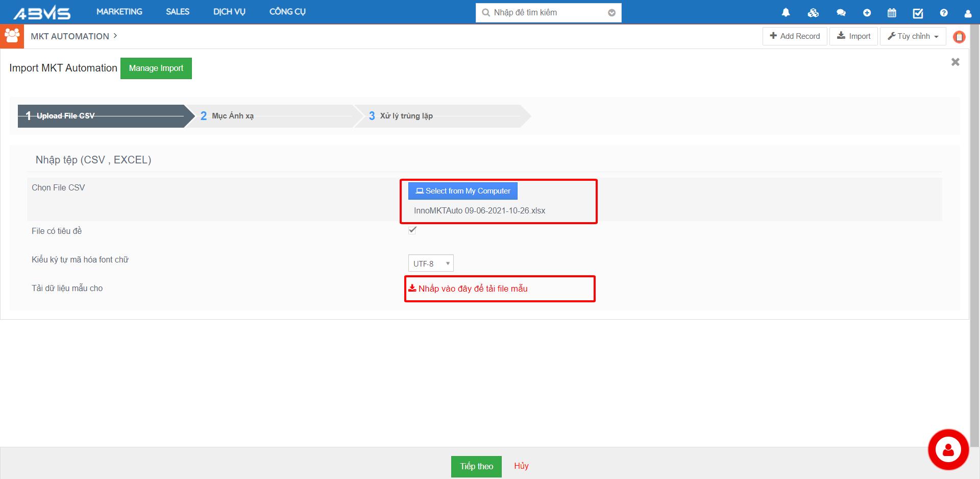Open the notifications bell icon

click(x=786, y=13)
